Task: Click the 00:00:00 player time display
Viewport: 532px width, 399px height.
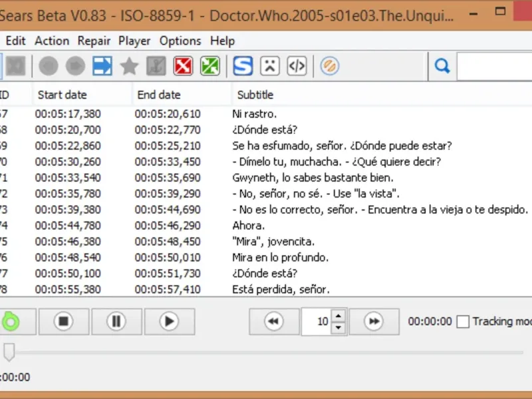Action: (x=430, y=321)
